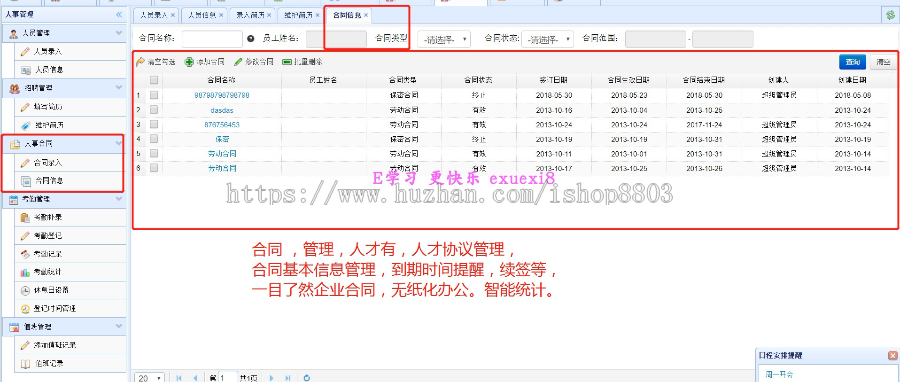Toggle the select-all checkbox in table header
This screenshot has width=900, height=382.
(154, 80)
